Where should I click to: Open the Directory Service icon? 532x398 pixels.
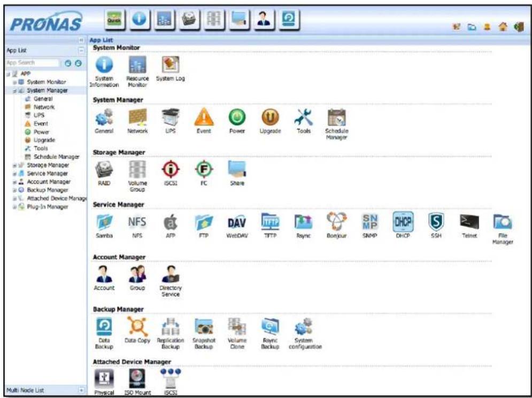click(x=171, y=274)
